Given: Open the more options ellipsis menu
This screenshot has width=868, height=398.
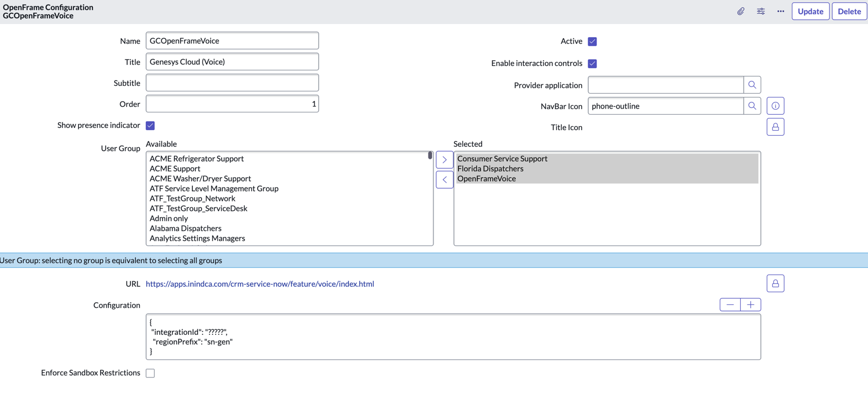Looking at the screenshot, I should (x=781, y=11).
